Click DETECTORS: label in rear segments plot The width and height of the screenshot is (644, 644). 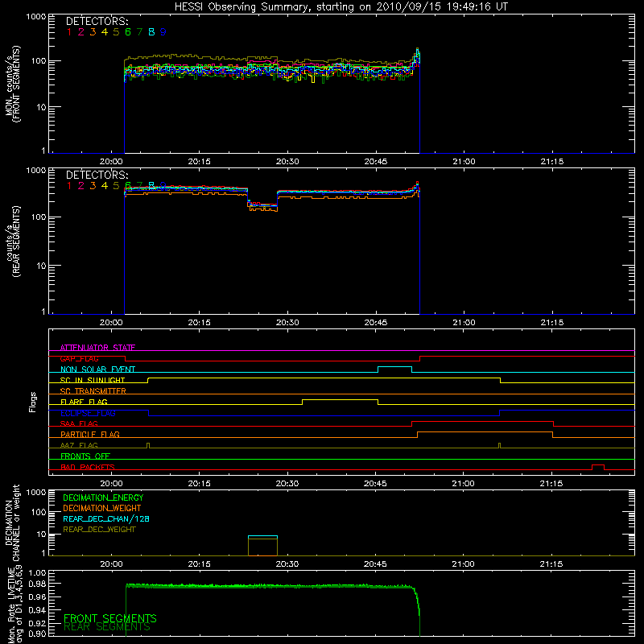tap(97, 175)
